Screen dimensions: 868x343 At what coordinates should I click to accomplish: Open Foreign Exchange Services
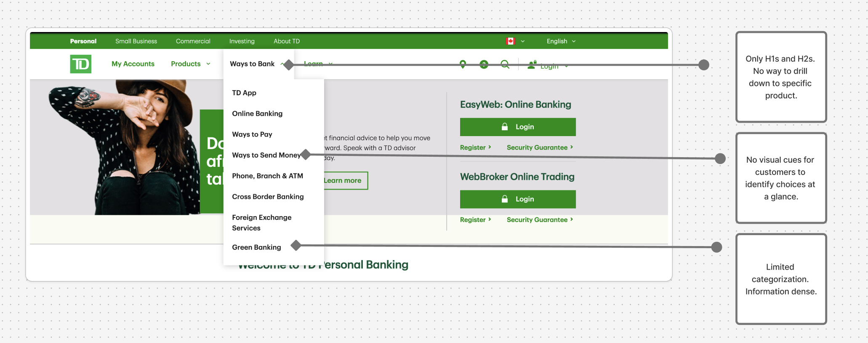pyautogui.click(x=261, y=222)
